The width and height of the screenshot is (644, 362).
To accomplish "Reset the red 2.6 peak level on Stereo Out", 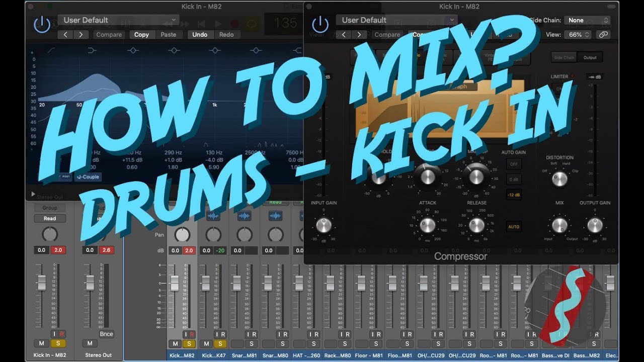I will point(106,250).
